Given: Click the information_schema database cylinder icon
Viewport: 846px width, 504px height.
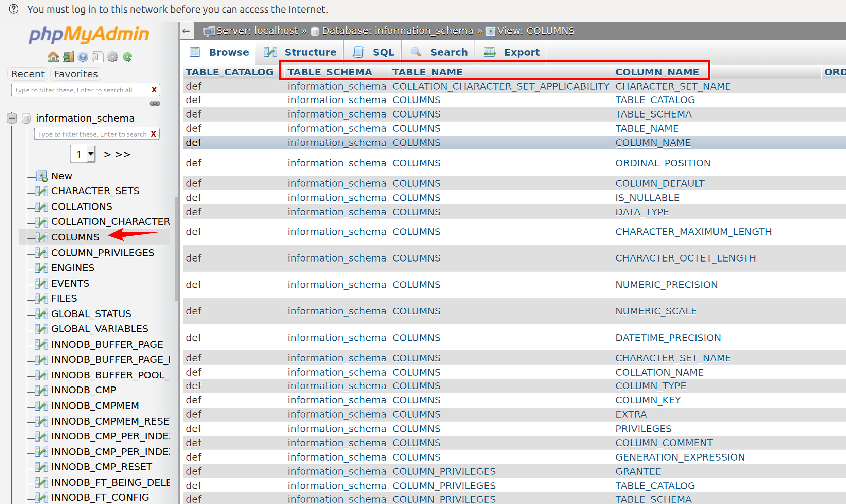Looking at the screenshot, I should pos(26,118).
